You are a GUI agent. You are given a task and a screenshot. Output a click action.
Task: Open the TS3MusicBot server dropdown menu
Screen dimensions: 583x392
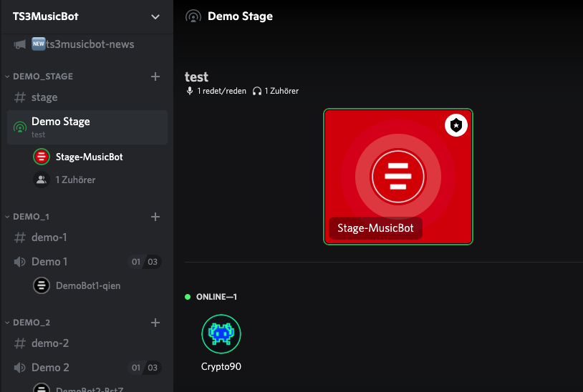point(155,16)
